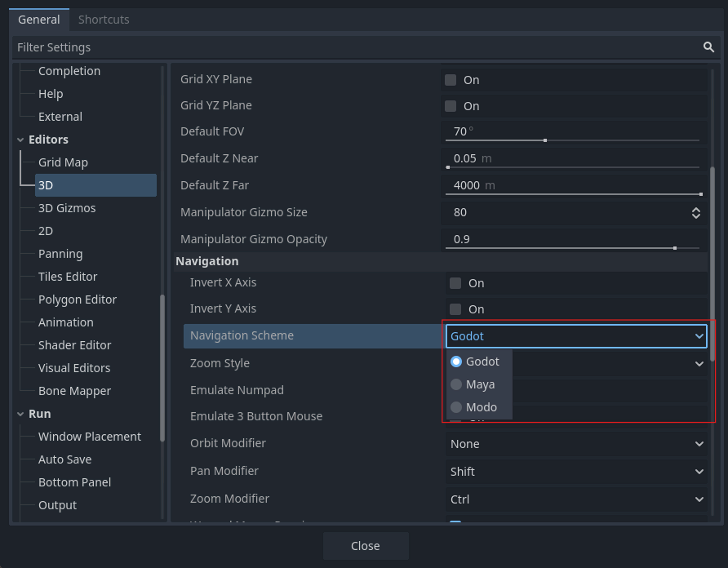Viewport: 728px width, 568px height.
Task: Collapse the Editors tree section
Action: coord(20,140)
